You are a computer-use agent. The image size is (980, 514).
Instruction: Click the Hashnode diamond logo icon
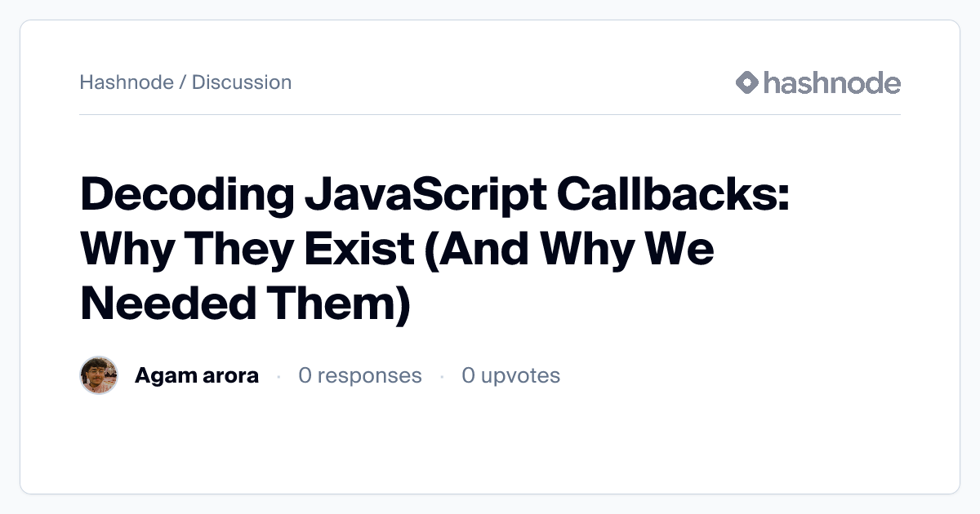click(747, 82)
